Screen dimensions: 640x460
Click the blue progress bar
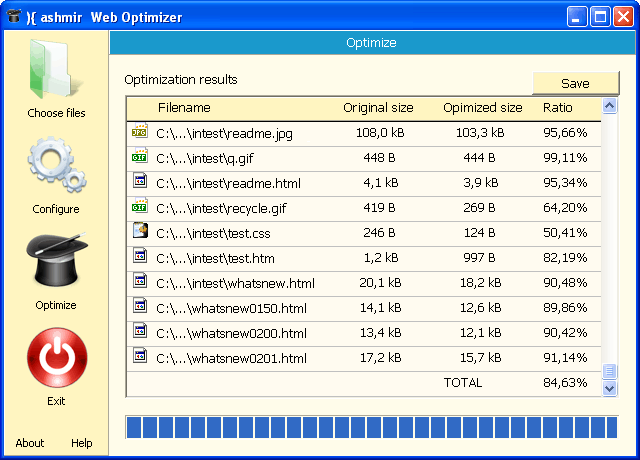point(372,427)
